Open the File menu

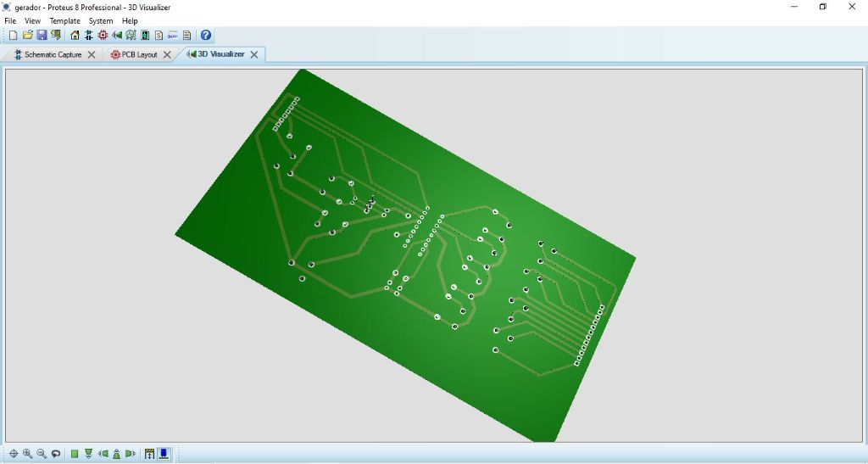pyautogui.click(x=10, y=21)
